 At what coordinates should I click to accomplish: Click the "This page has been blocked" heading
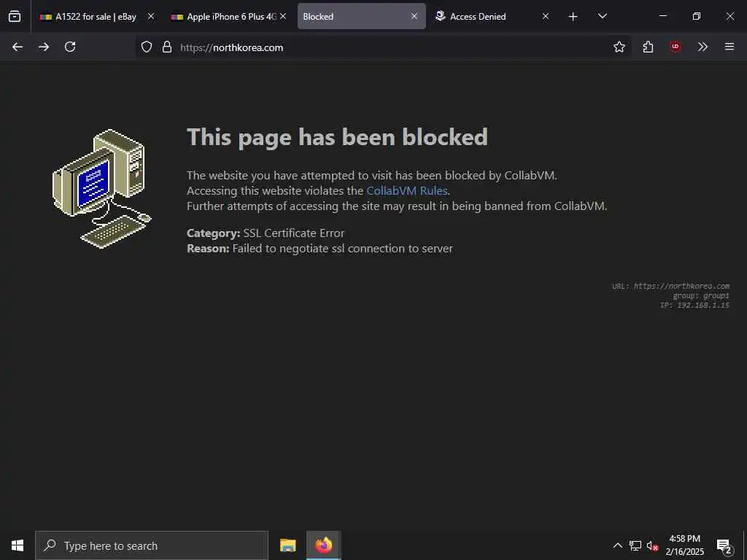[337, 137]
